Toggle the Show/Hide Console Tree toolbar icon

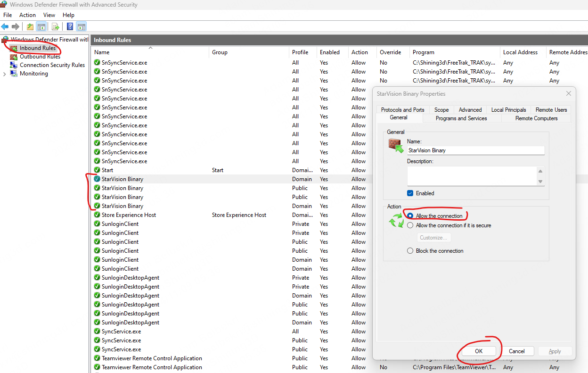click(41, 27)
